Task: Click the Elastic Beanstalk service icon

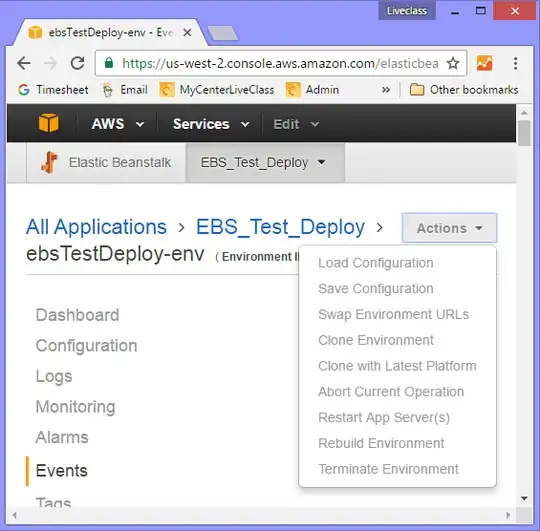Action: (50, 162)
